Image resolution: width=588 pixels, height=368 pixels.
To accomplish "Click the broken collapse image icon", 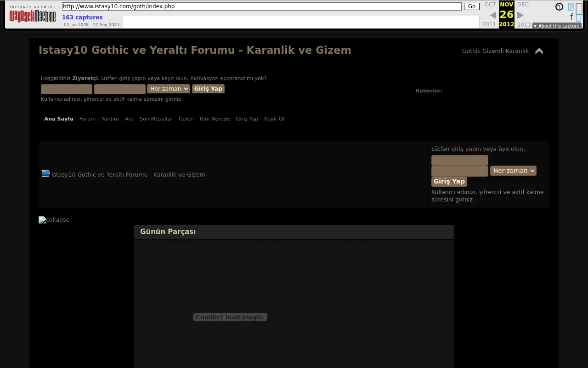I will (54, 220).
